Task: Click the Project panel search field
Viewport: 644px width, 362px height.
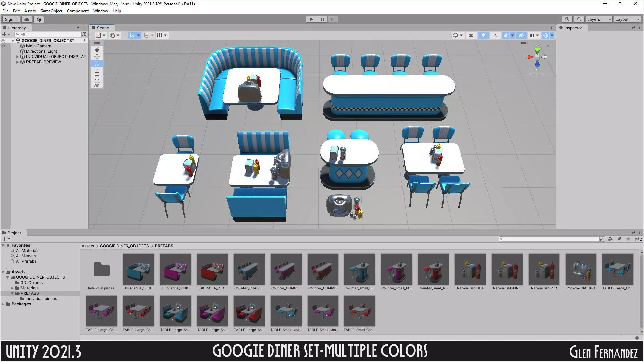Action: point(549,239)
